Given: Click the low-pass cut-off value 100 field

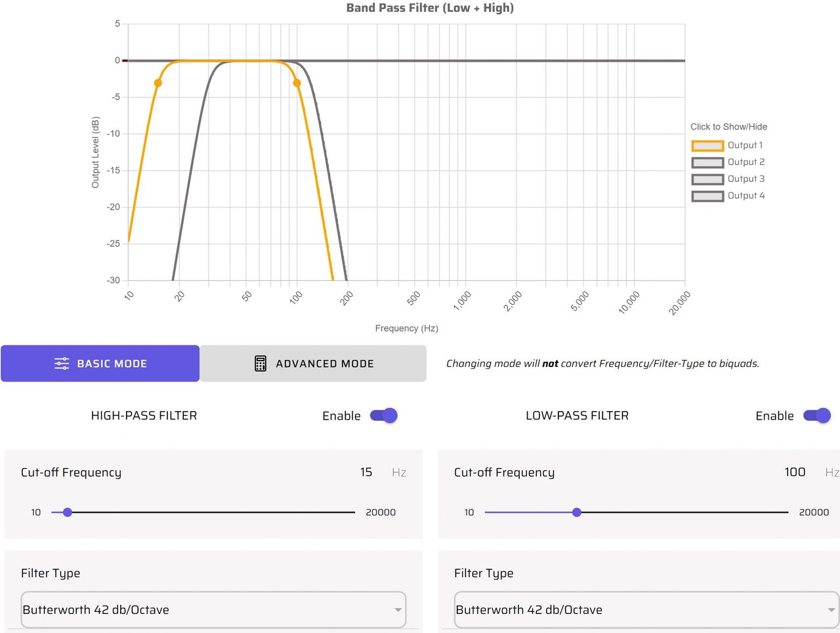Looking at the screenshot, I should click(x=795, y=472).
